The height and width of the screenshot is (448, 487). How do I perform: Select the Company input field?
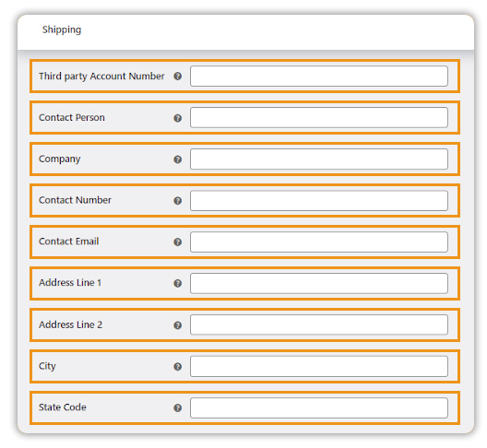pos(319,159)
